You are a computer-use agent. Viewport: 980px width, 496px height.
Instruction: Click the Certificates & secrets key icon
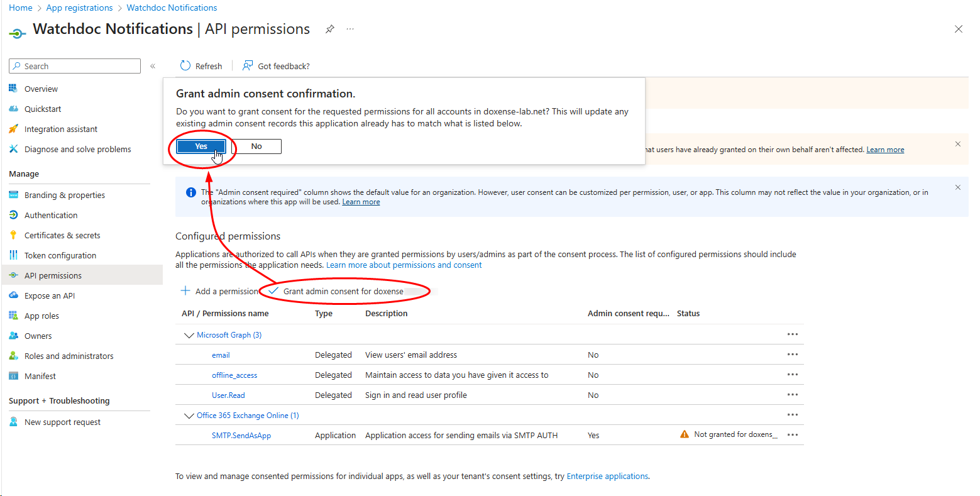13,235
